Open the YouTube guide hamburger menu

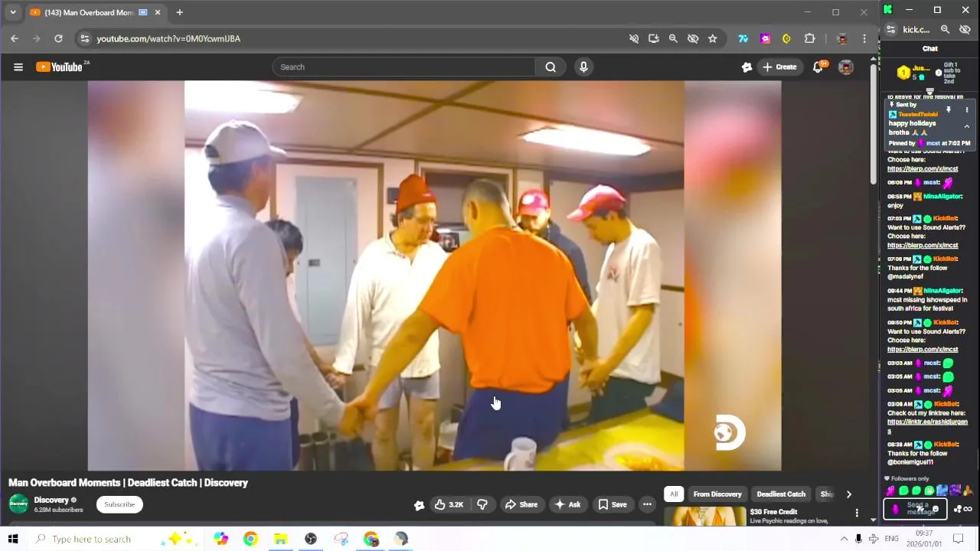18,67
